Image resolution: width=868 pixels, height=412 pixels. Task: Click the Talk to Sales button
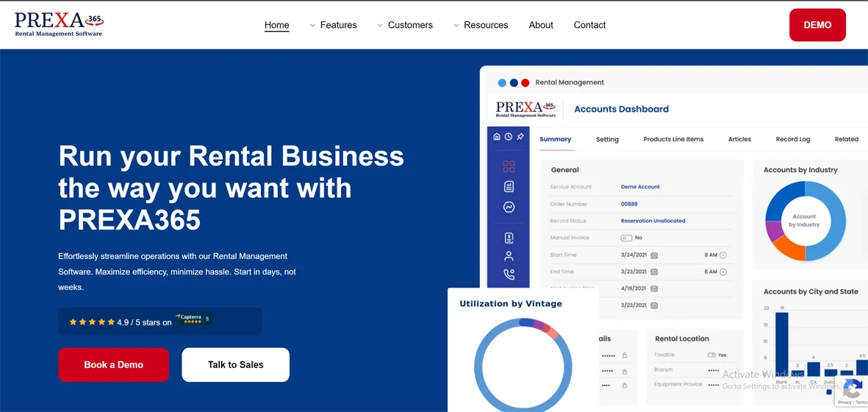pos(235,365)
